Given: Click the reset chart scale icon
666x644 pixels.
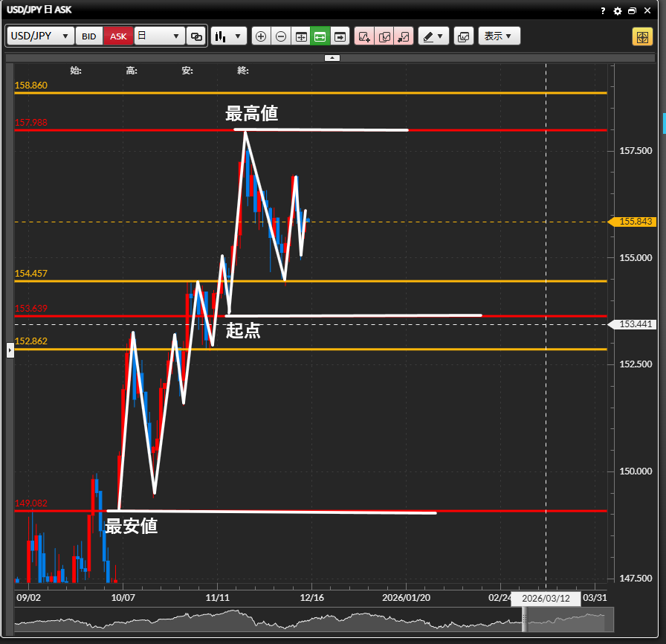Looking at the screenshot, I should (301, 36).
